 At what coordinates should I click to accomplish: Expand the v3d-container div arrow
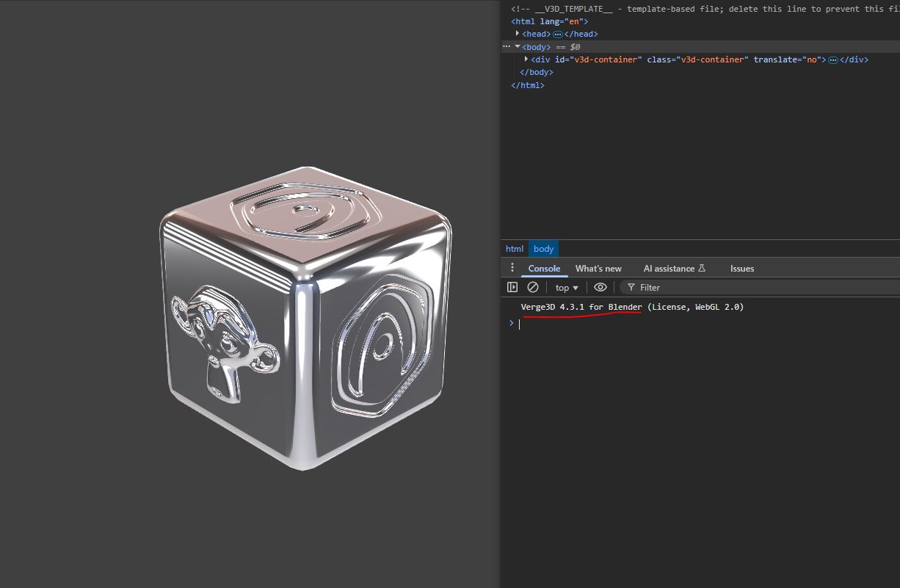click(x=526, y=59)
